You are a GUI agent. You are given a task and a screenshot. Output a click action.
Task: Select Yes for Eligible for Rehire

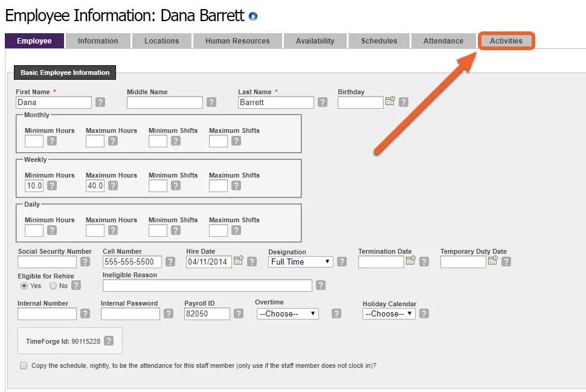coord(24,286)
